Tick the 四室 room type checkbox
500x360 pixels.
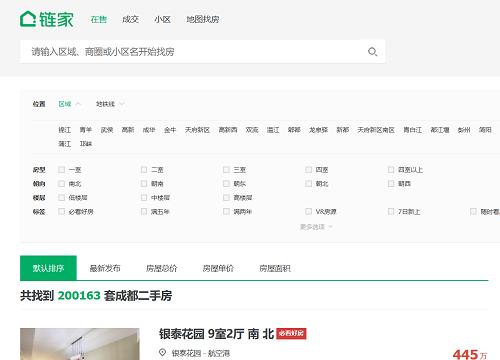309,170
